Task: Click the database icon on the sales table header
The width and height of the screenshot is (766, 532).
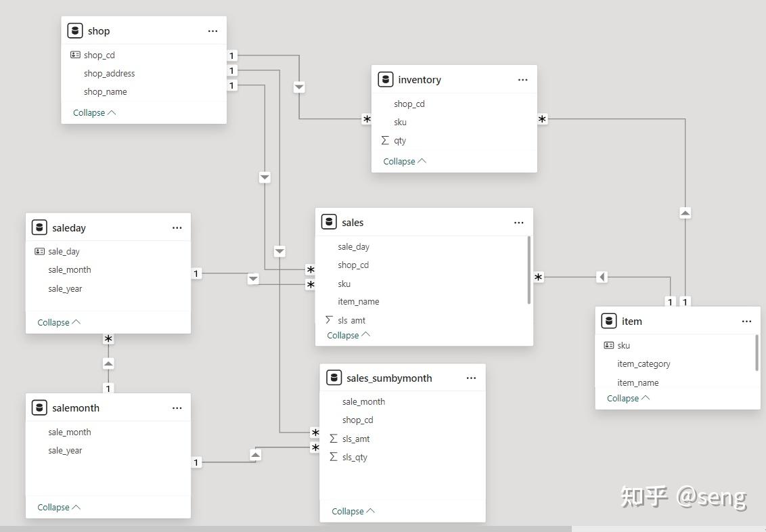Action: click(x=330, y=221)
